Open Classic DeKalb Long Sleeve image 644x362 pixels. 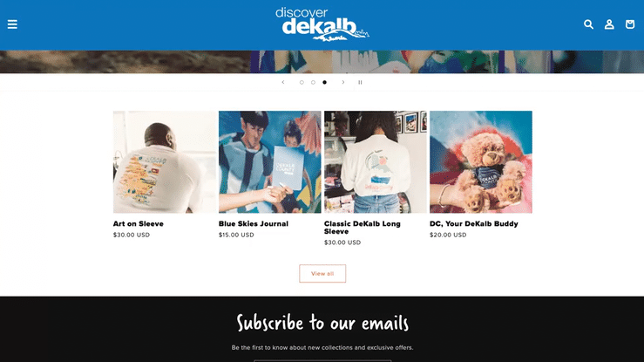point(376,162)
